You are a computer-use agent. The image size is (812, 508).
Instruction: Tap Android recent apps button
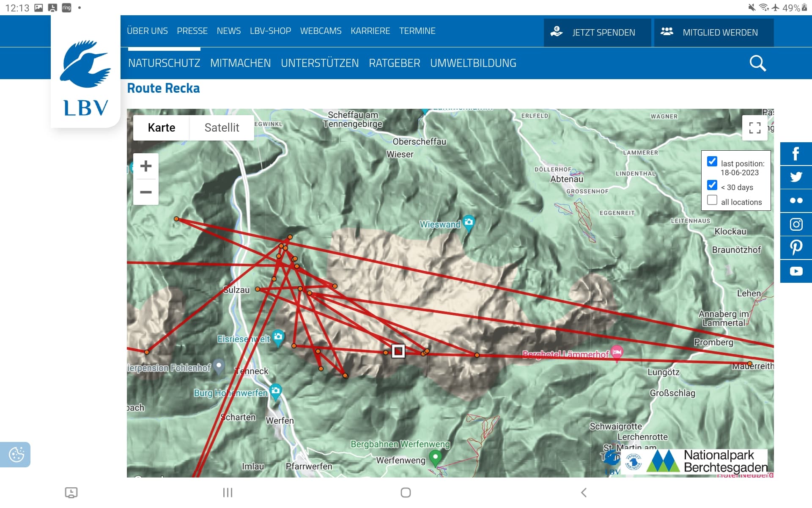click(228, 492)
